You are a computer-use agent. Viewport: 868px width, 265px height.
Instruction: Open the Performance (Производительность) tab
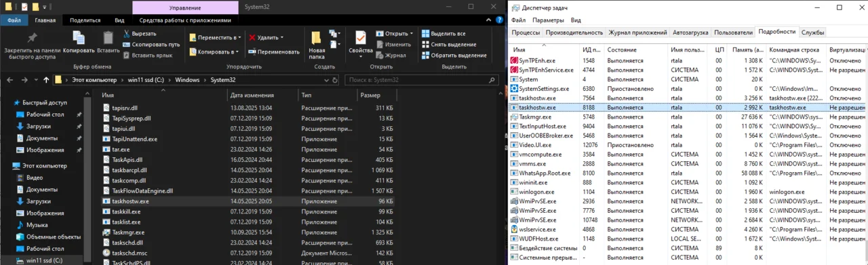(x=574, y=32)
